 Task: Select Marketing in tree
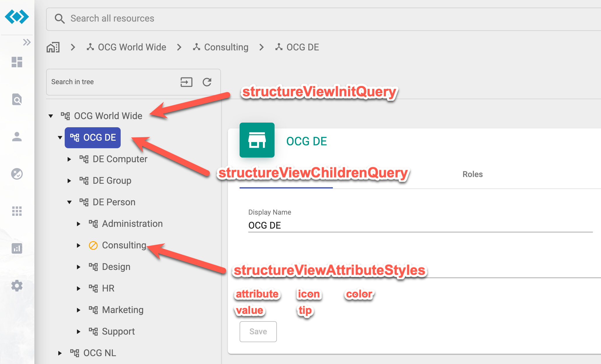coord(123,310)
